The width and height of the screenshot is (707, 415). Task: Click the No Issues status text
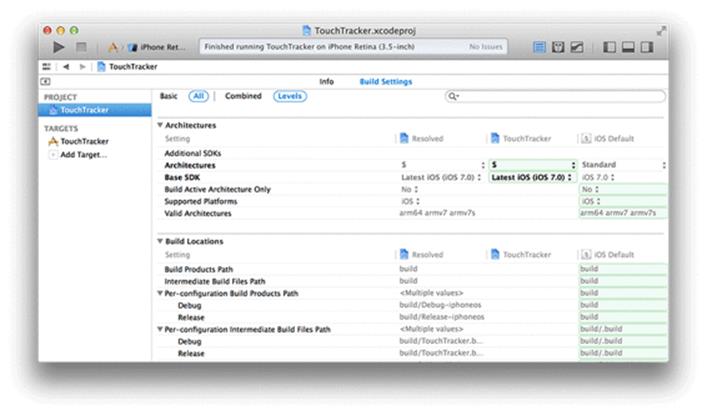click(x=486, y=47)
